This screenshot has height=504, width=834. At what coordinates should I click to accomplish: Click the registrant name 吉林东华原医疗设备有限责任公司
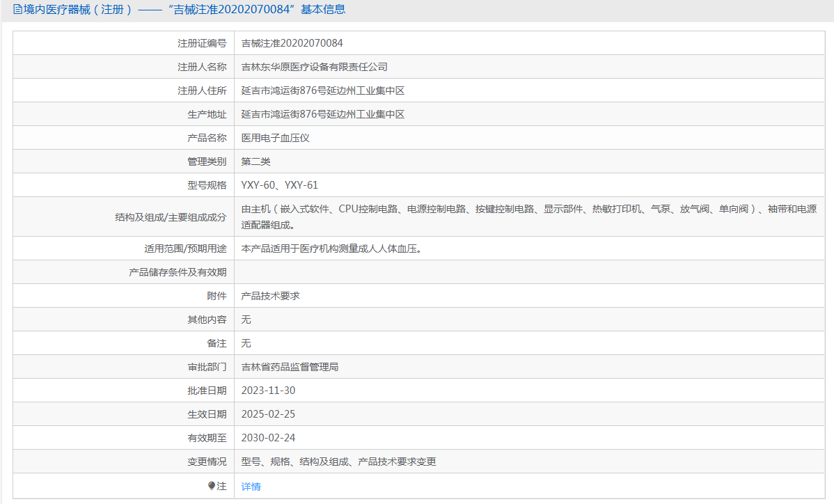(x=315, y=67)
